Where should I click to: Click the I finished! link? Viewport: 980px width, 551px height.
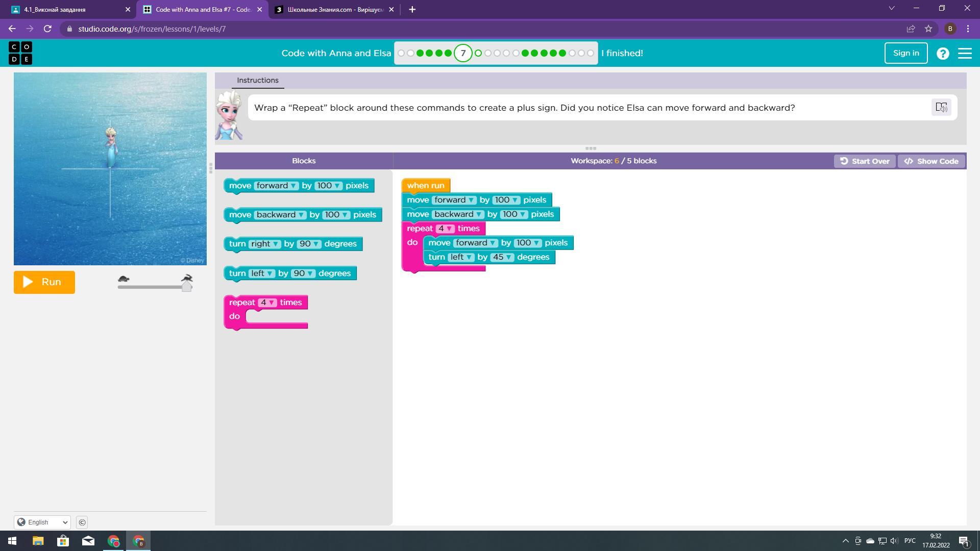coord(622,53)
